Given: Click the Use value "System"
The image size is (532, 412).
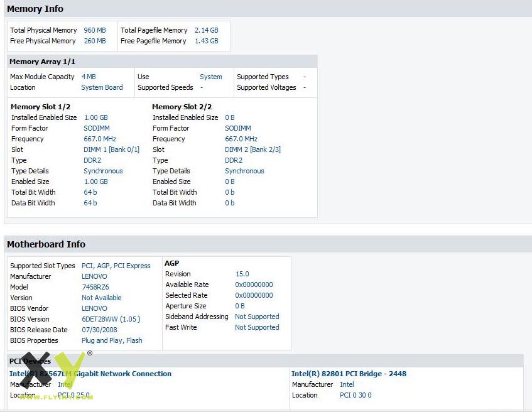Looking at the screenshot, I should [x=210, y=77].
